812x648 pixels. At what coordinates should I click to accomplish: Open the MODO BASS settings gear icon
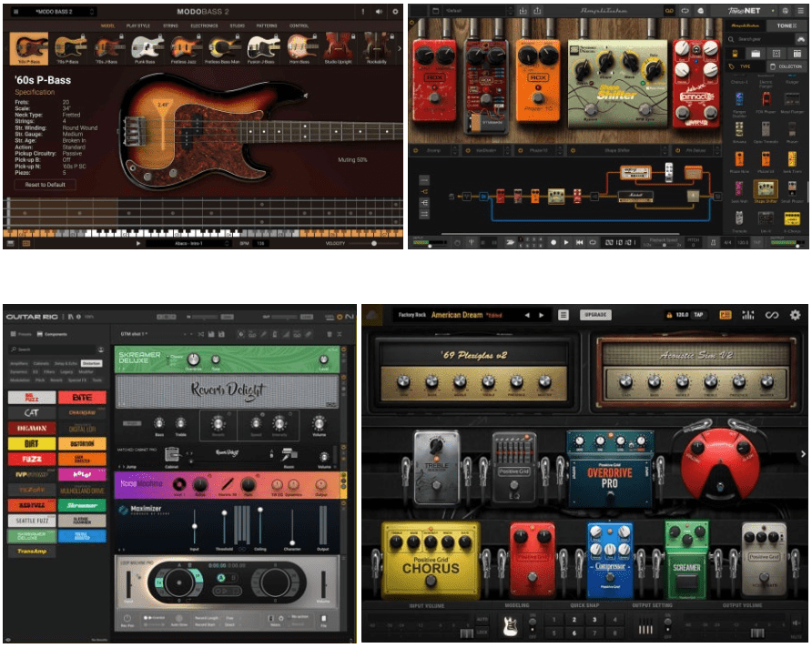[x=395, y=12]
